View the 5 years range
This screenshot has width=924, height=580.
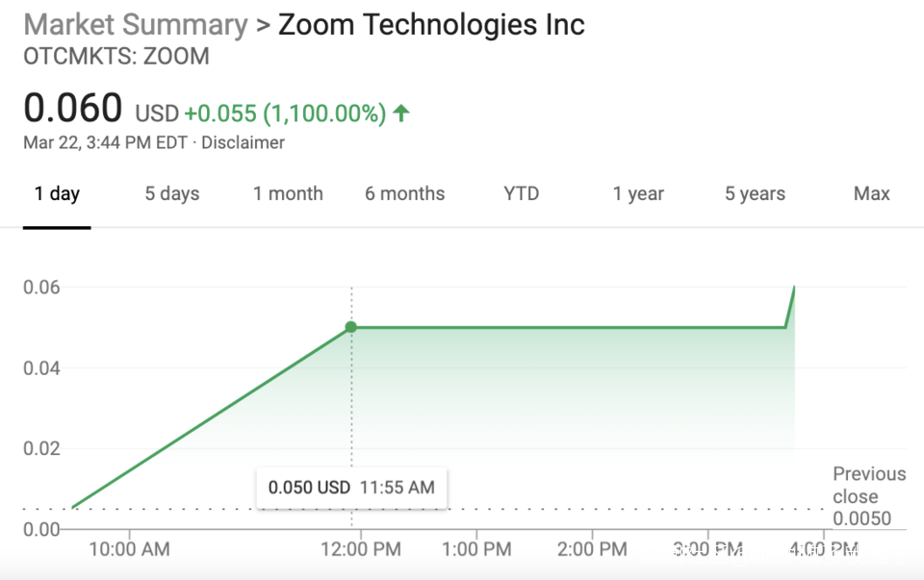point(755,194)
